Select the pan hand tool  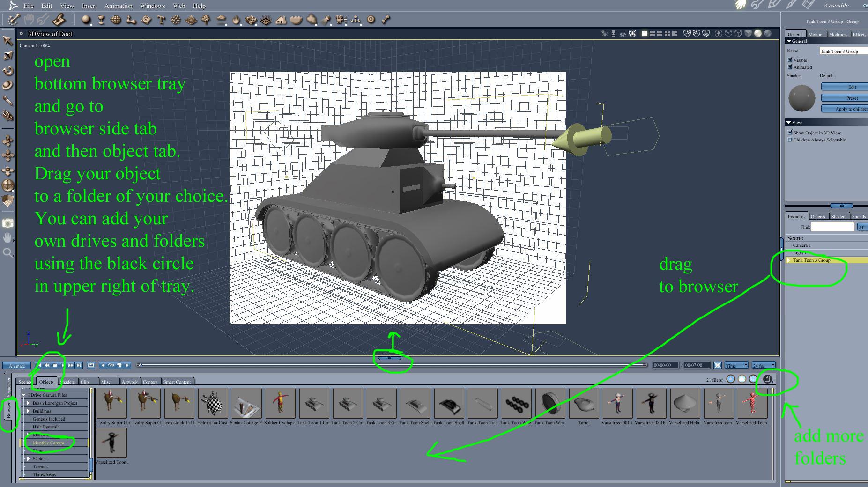(7, 238)
